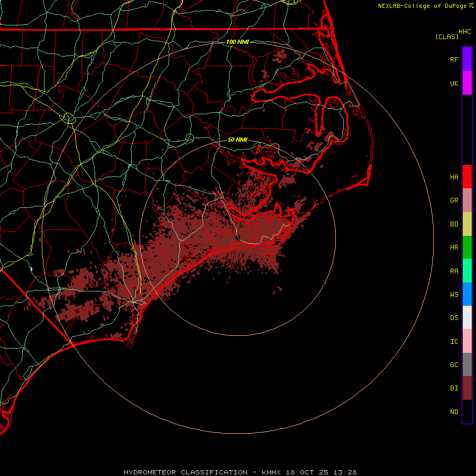This screenshot has height=476, width=476.
Task: Click the BD yellow legend swatch
Action: pyautogui.click(x=467, y=224)
